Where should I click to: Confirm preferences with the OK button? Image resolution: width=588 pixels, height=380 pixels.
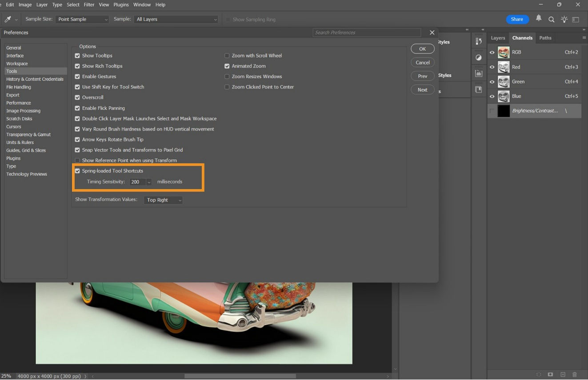pyautogui.click(x=422, y=49)
